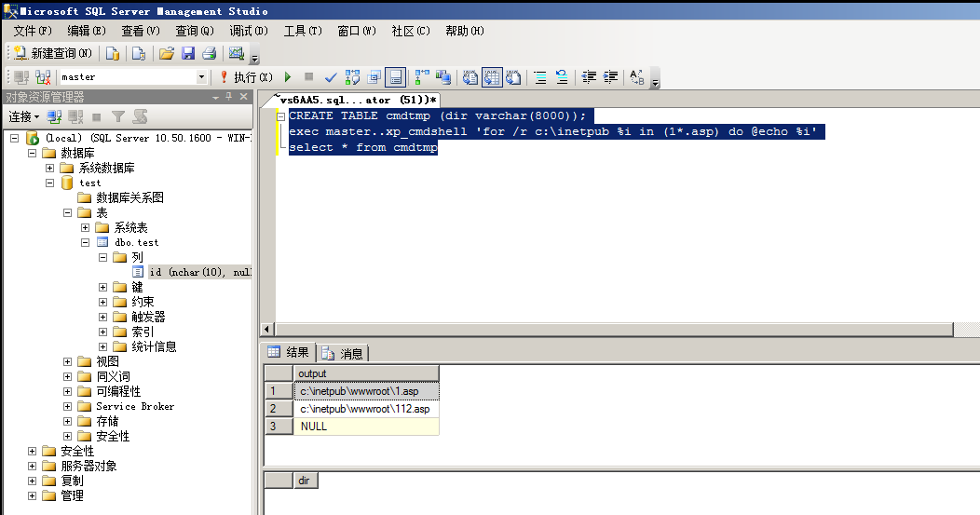Open the 连接 dropdown in Object Explorer

pos(23,116)
